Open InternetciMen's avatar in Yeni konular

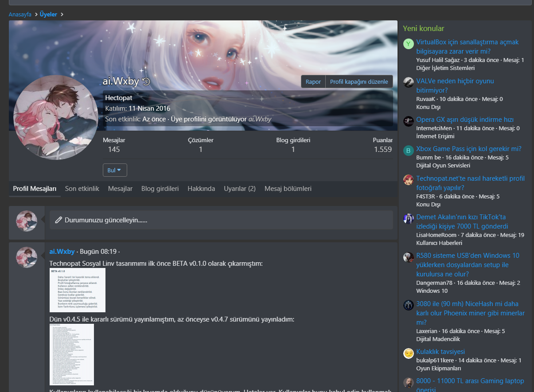(x=409, y=121)
